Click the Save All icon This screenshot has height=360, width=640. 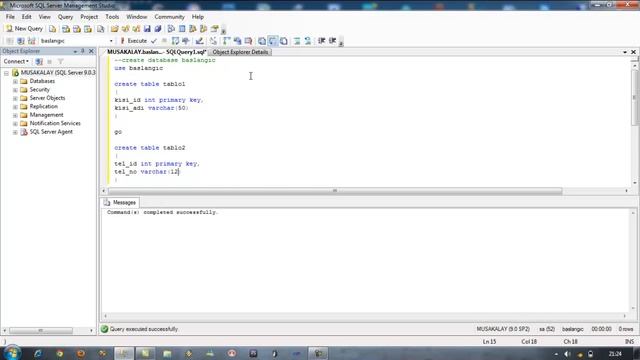click(158, 29)
